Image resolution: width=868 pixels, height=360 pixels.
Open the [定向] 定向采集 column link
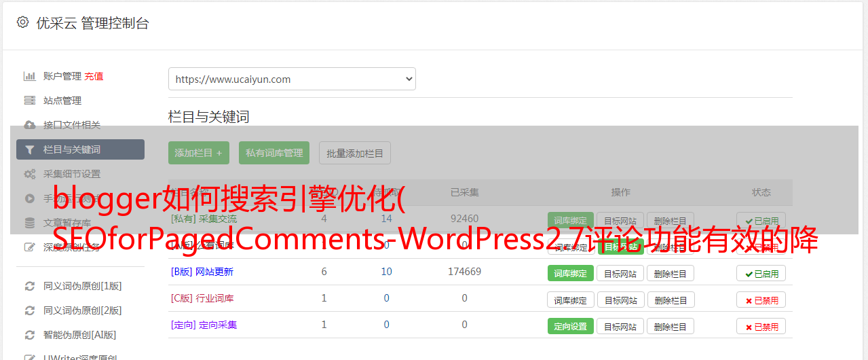coord(204,325)
